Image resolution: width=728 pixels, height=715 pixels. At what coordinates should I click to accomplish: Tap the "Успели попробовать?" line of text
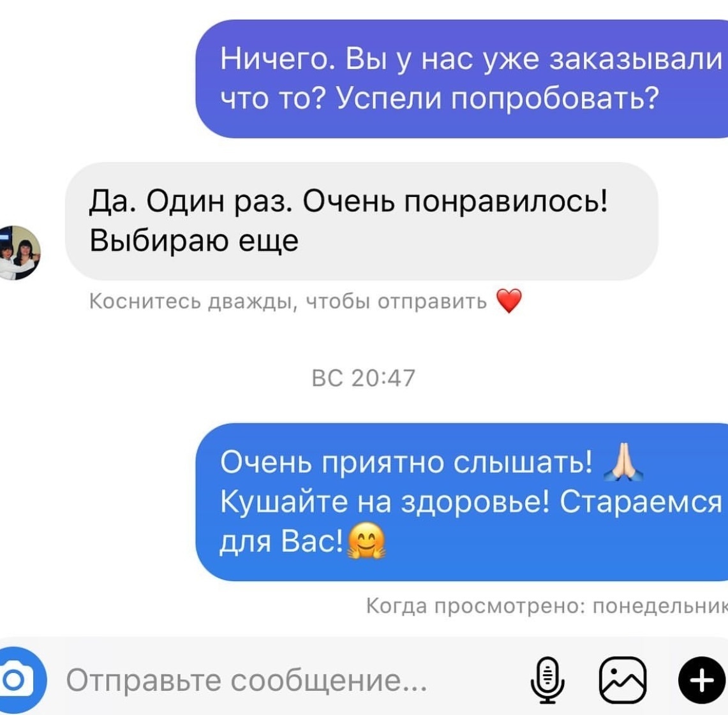pyautogui.click(x=497, y=99)
